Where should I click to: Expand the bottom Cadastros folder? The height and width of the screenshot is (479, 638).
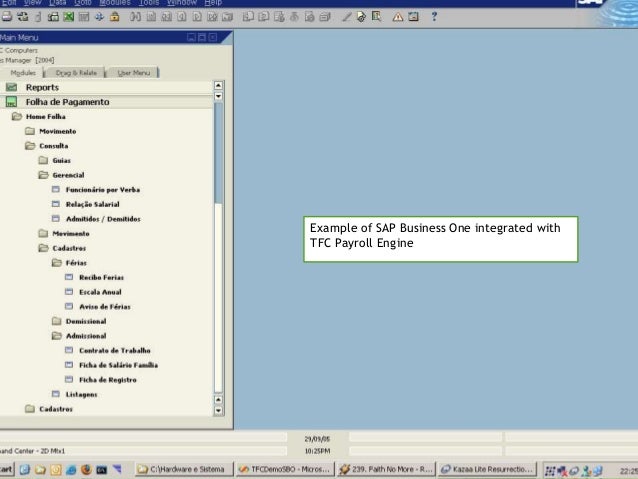[30, 409]
